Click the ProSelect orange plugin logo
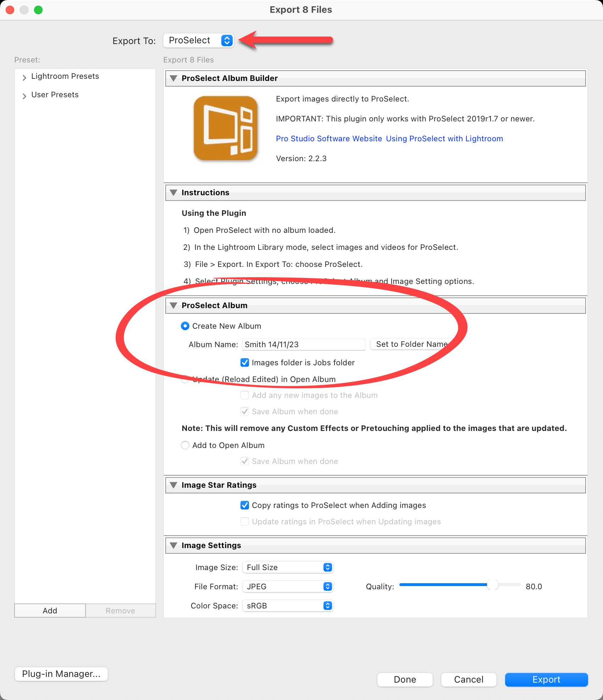 tap(226, 128)
